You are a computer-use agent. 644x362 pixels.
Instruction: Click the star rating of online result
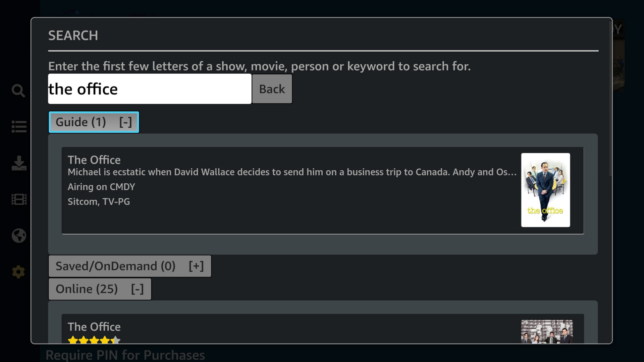click(x=94, y=340)
